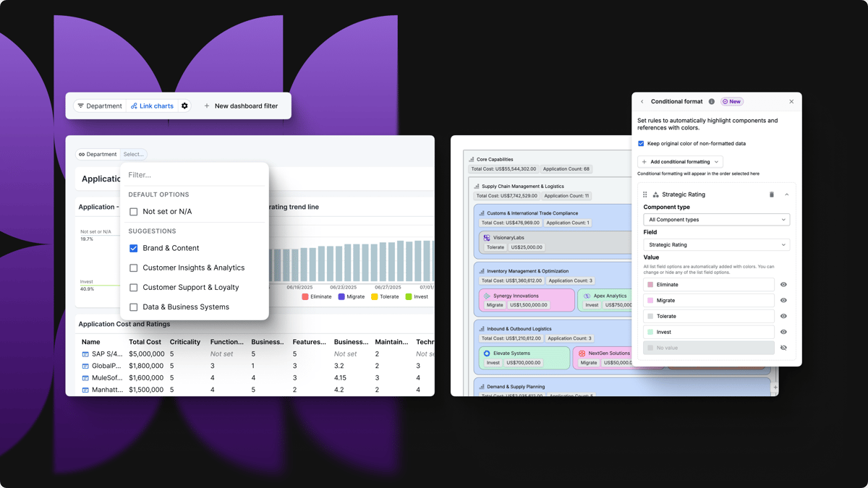The width and height of the screenshot is (868, 488).
Task: Disable Keep original color of non-formatted data
Action: [640, 143]
